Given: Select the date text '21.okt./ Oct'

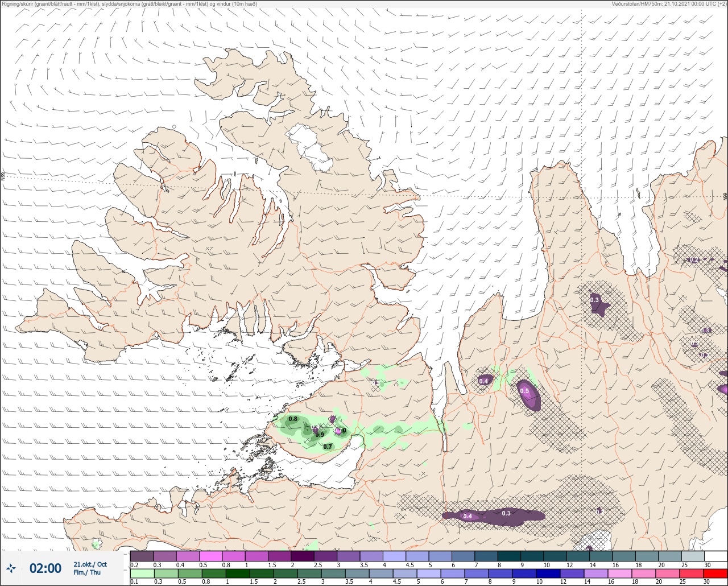Looking at the screenshot, I should 90,564.
